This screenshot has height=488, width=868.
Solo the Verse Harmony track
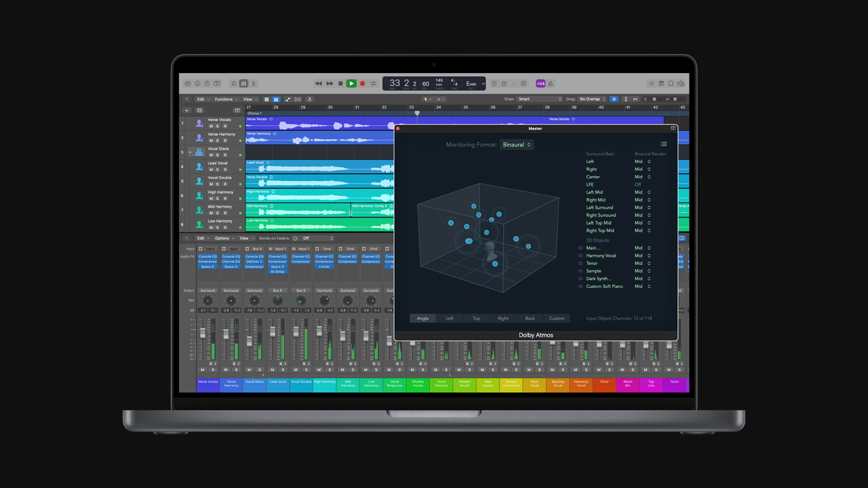[x=217, y=140]
